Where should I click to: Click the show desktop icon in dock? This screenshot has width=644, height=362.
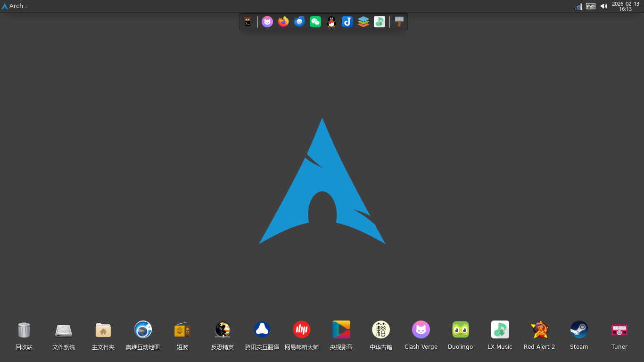[x=399, y=22]
